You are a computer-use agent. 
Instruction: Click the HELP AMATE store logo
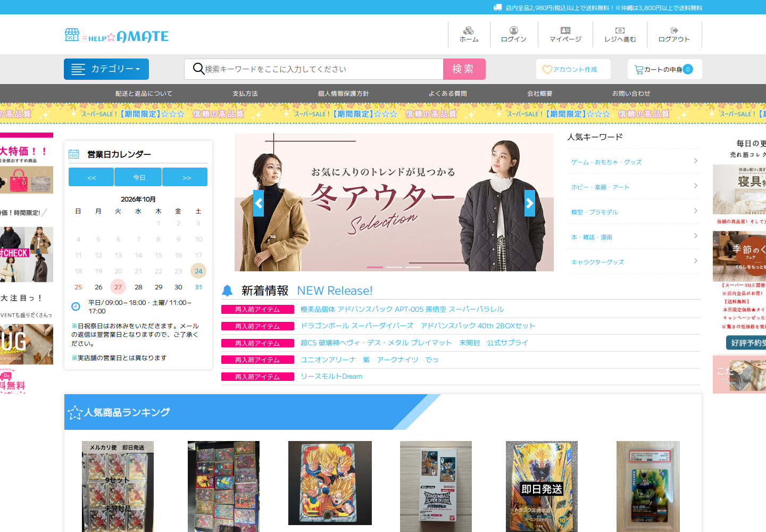tap(116, 36)
